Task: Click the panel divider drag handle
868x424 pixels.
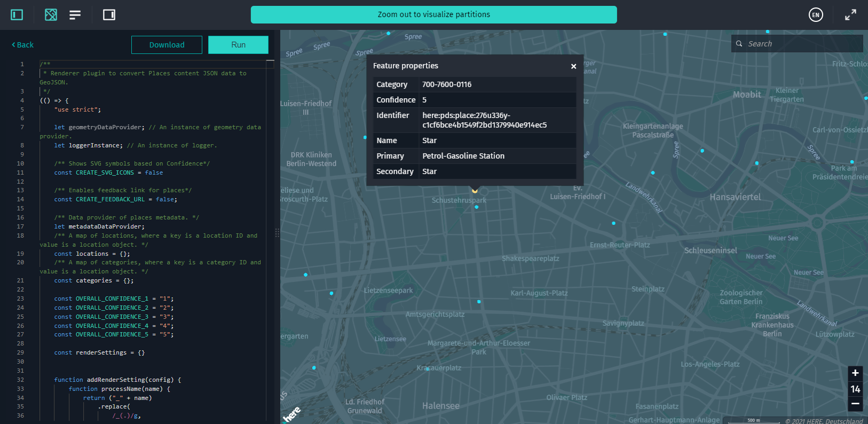Action: coord(277,233)
